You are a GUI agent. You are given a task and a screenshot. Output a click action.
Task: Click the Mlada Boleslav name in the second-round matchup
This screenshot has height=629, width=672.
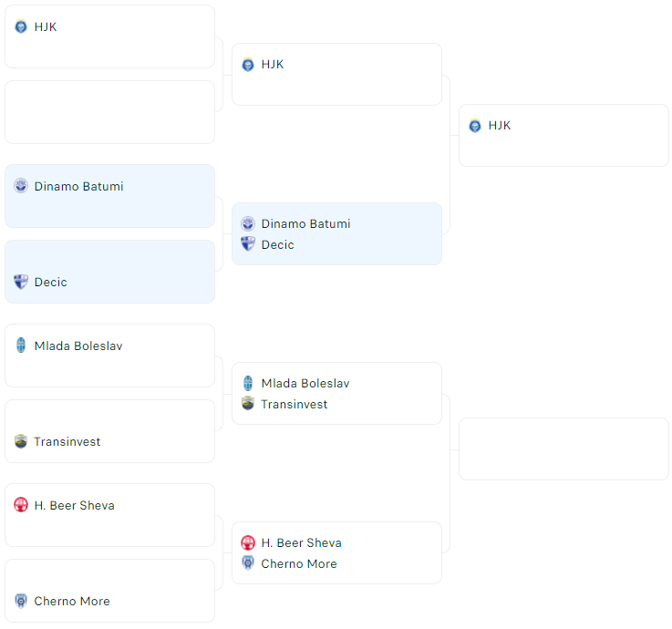pyautogui.click(x=305, y=383)
